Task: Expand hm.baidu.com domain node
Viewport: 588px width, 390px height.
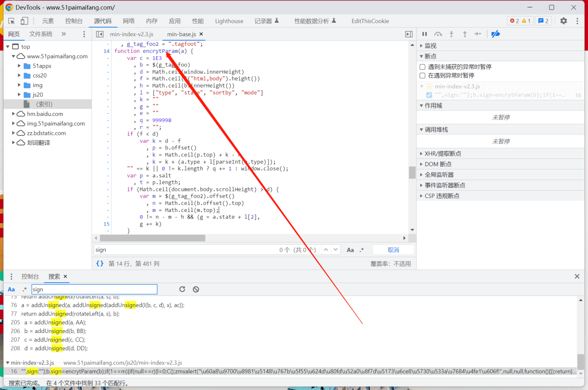Action: click(x=14, y=114)
